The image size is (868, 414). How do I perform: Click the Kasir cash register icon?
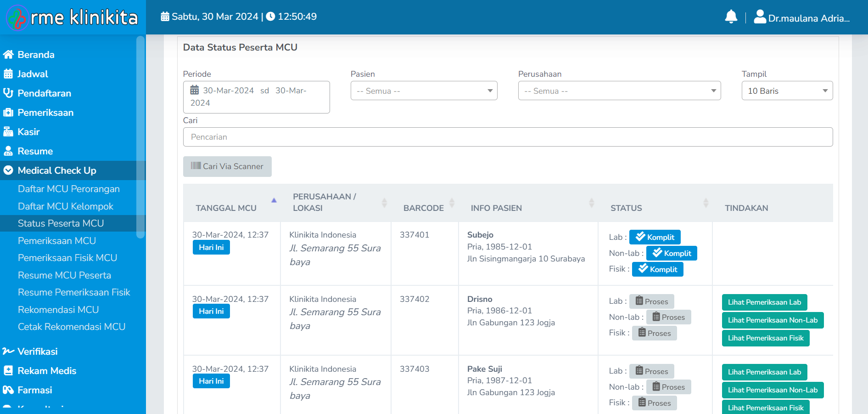tap(8, 132)
